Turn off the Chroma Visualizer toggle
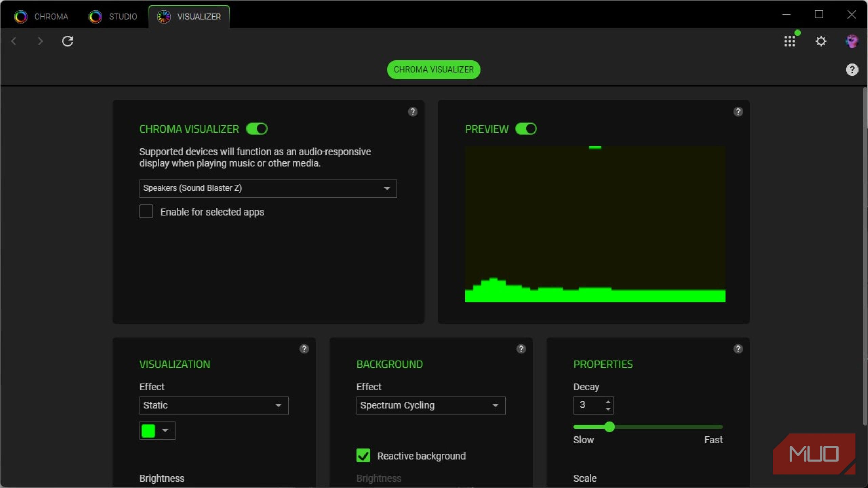Viewport: 868px width, 488px height. coord(257,129)
